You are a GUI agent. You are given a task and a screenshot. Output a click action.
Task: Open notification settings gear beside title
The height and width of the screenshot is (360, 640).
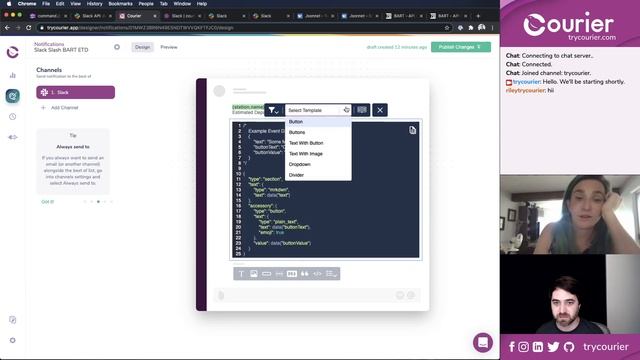[x=117, y=47]
